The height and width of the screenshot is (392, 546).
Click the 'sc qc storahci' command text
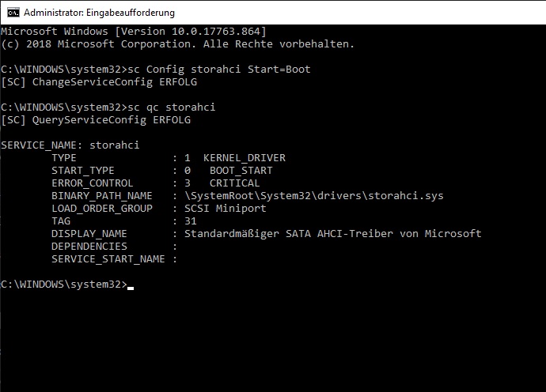tap(172, 107)
